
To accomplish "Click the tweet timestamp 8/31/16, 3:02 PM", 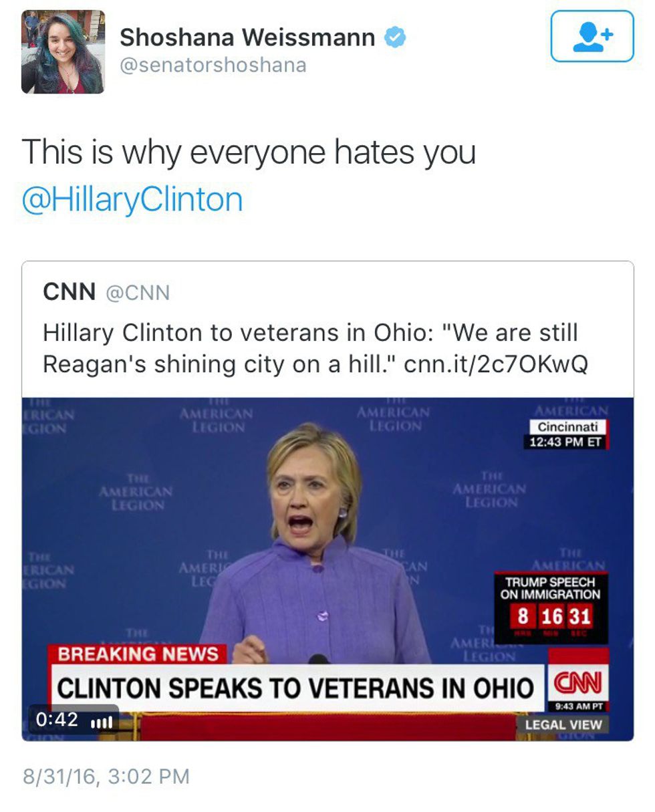I will (x=106, y=776).
